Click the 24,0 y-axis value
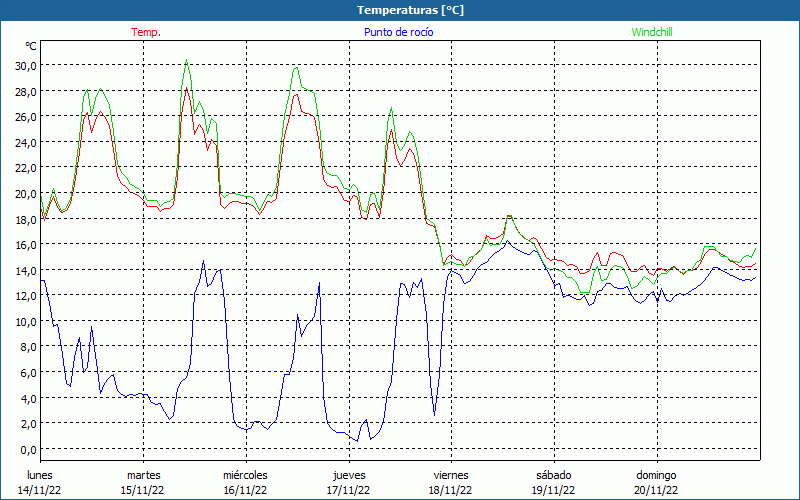 26,142
